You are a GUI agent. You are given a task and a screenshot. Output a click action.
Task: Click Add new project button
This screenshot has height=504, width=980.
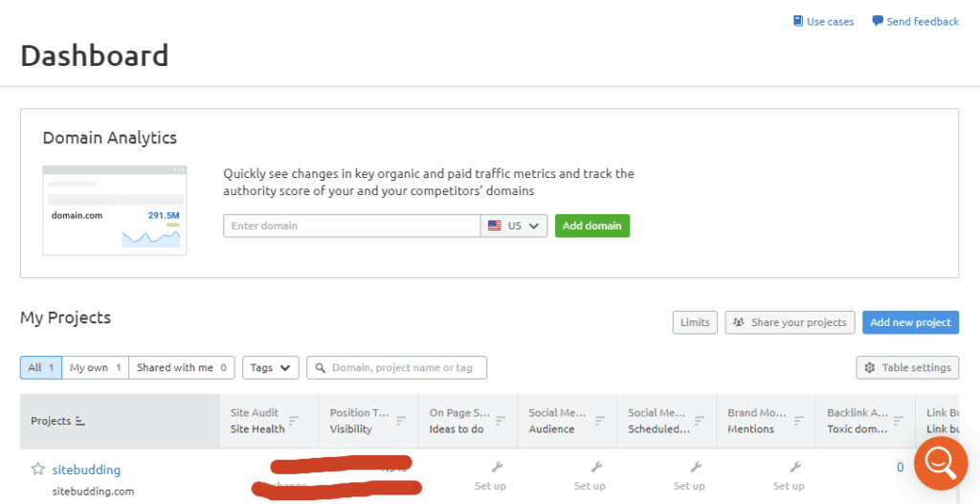[909, 322]
